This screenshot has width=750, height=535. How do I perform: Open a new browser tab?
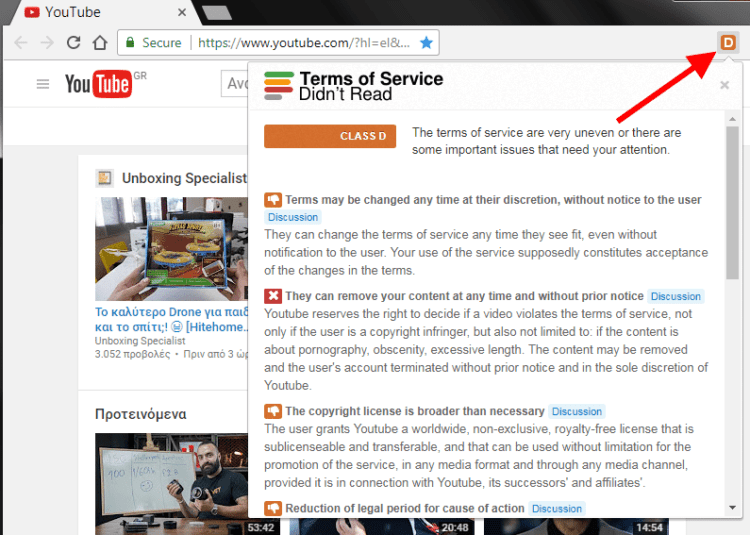tap(217, 13)
